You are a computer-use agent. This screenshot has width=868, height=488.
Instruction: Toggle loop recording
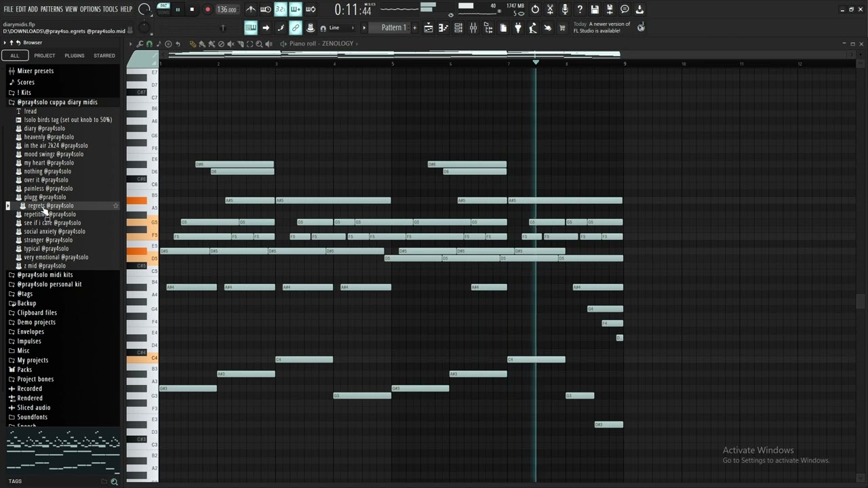pyautogui.click(x=311, y=9)
